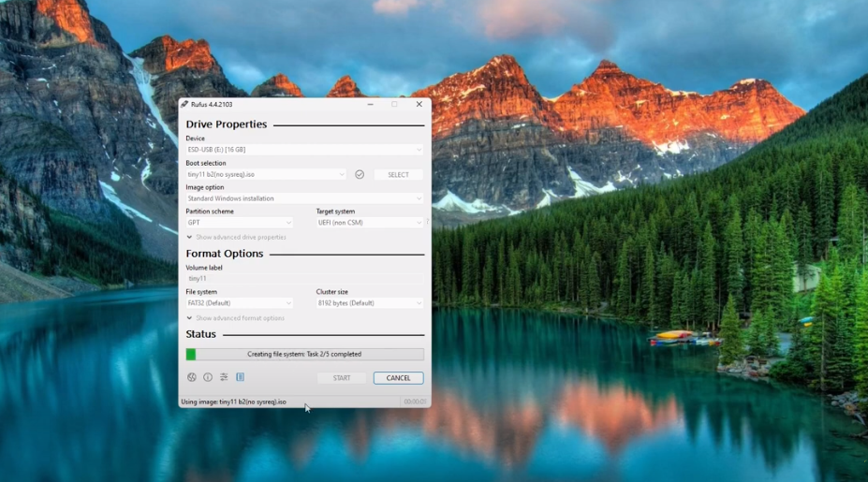Click the SELECT button
The height and width of the screenshot is (482, 868).
[398, 175]
